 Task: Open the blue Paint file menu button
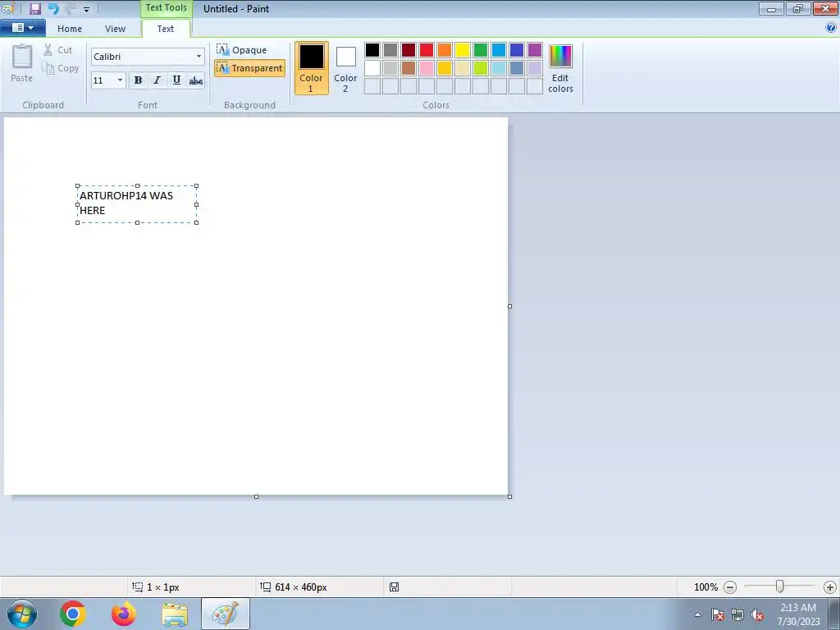pos(22,28)
